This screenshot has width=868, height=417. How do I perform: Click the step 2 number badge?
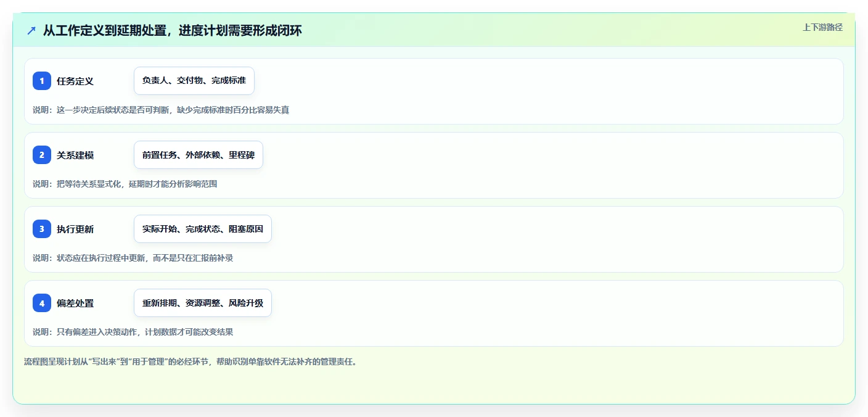(x=42, y=155)
